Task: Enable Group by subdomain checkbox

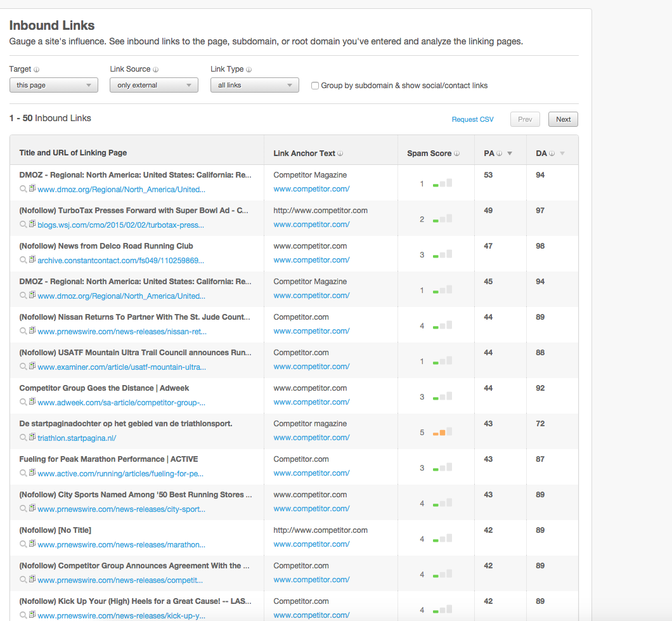Action: [315, 86]
